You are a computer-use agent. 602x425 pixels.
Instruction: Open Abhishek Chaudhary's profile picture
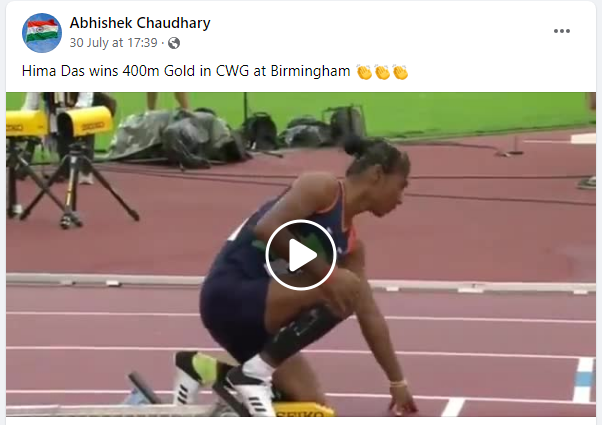click(x=42, y=33)
